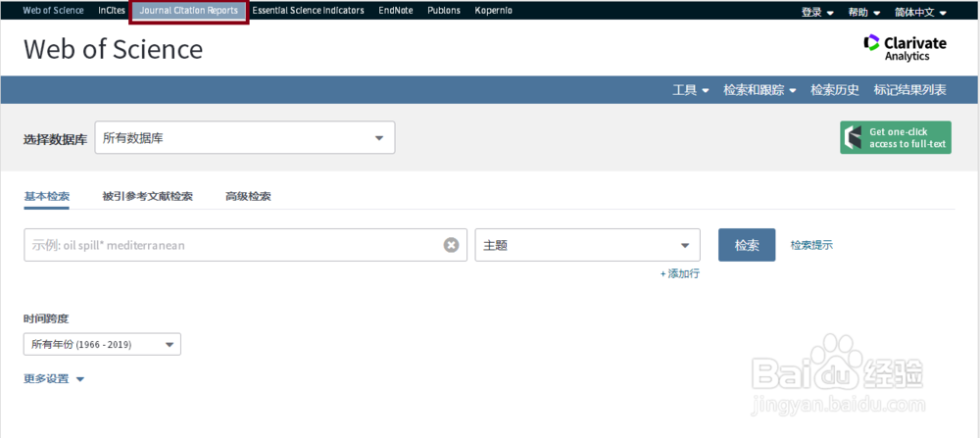Open Essential Science Indicators

pos(308,11)
